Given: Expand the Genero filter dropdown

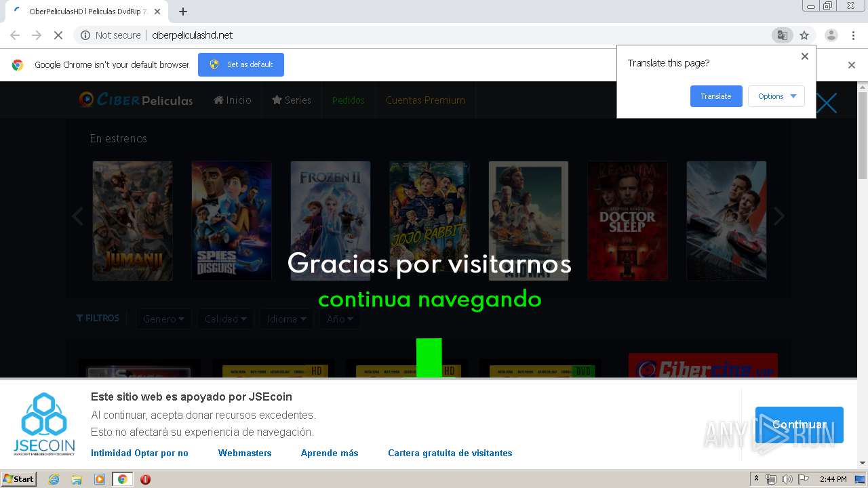Looking at the screenshot, I should 163,319.
